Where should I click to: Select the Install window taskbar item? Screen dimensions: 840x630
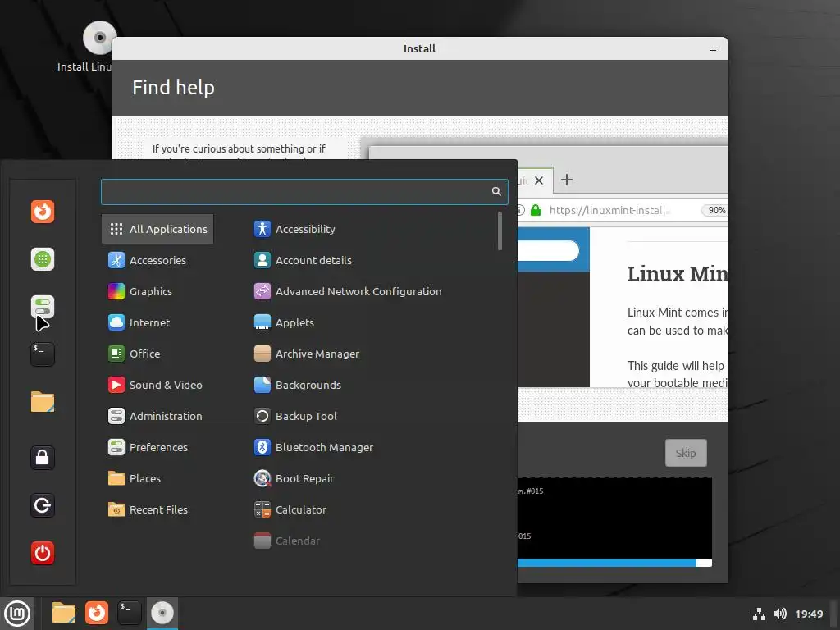(162, 613)
